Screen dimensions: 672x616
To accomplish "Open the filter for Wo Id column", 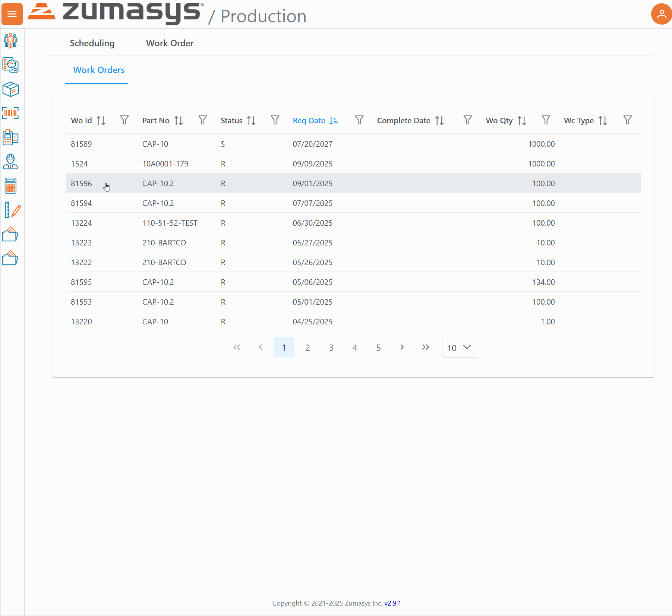I will point(124,120).
